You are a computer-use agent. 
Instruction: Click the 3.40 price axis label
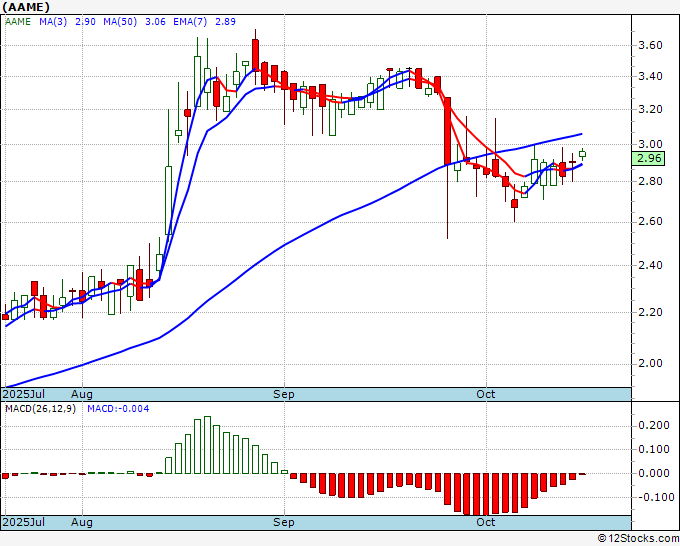point(650,77)
